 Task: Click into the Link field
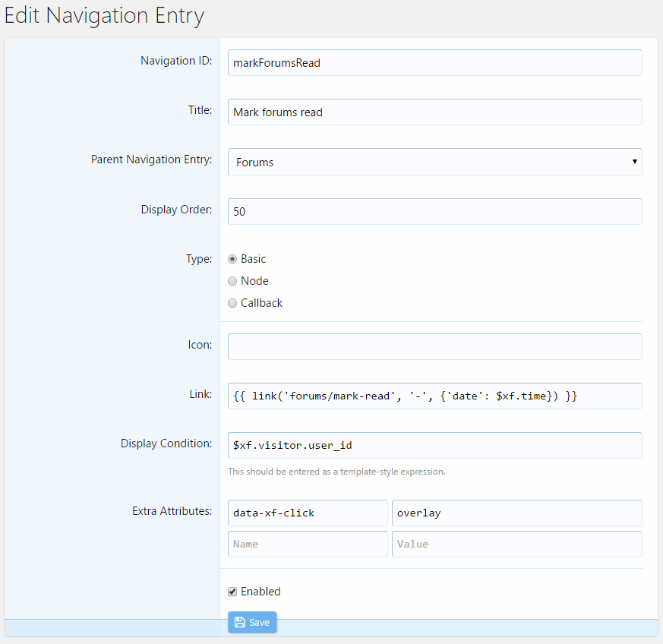pos(434,396)
